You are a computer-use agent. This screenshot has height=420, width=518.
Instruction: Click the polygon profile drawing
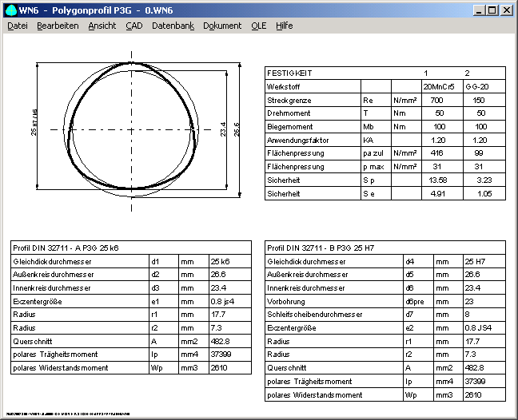[132, 130]
